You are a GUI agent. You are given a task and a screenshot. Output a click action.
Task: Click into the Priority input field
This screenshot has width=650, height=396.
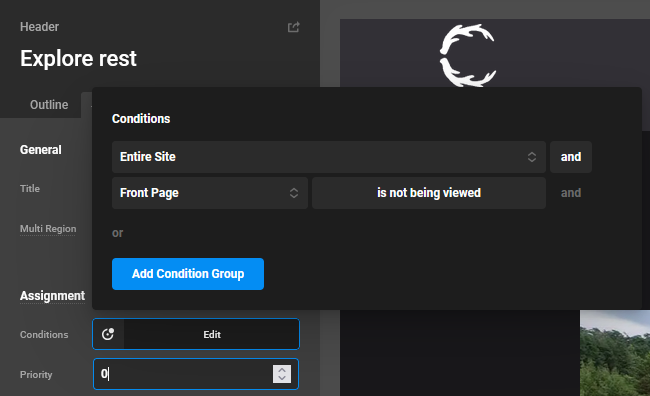(182, 374)
